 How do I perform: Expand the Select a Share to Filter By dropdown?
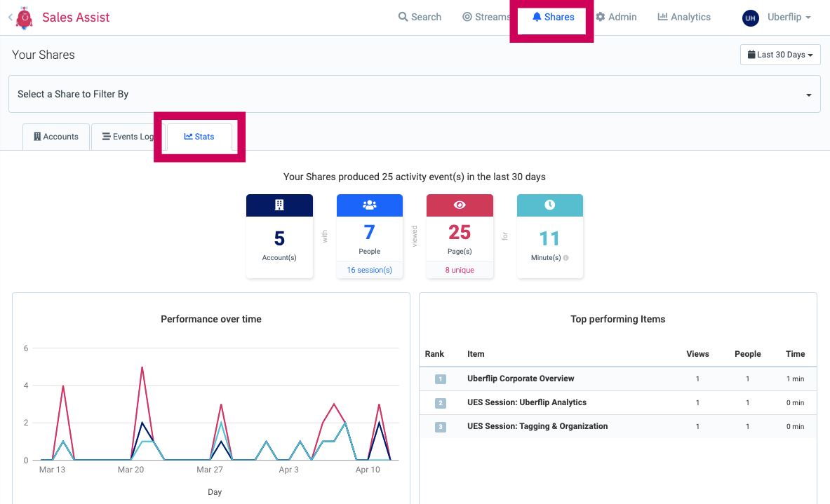click(x=415, y=94)
